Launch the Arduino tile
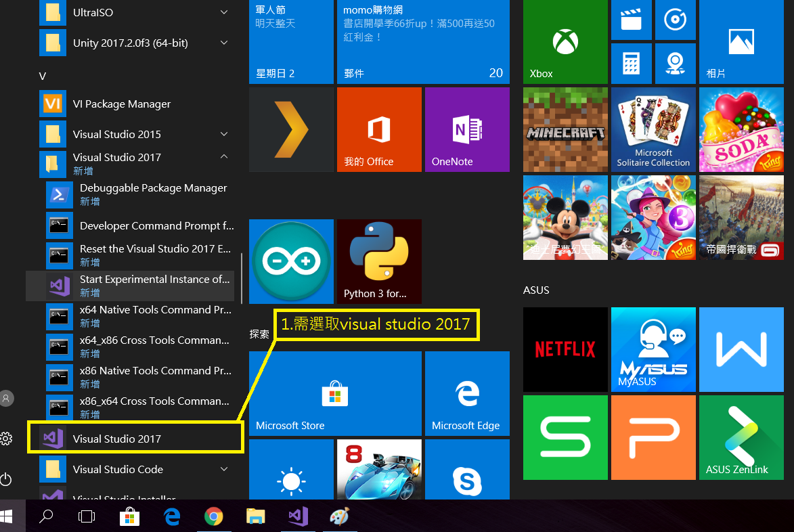 pos(291,261)
